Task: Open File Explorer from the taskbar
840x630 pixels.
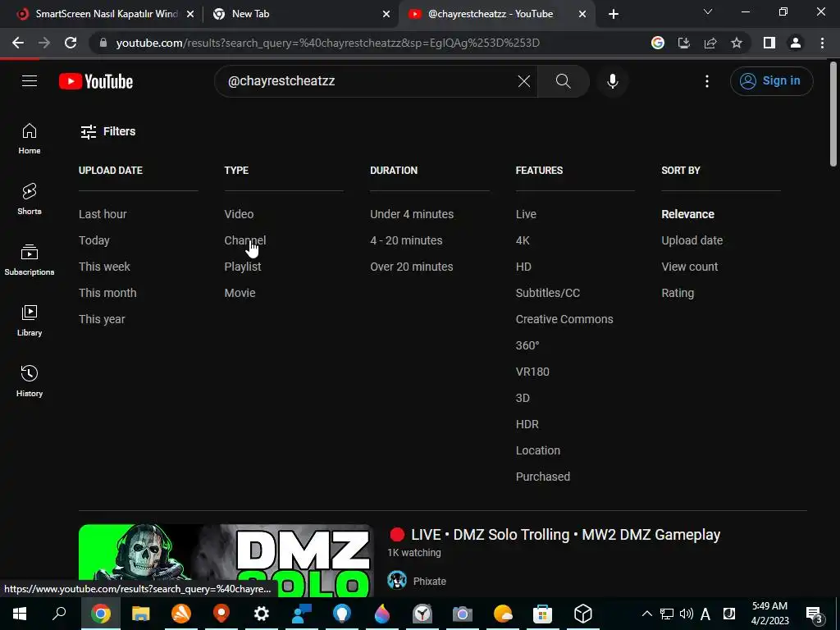Action: (141, 614)
